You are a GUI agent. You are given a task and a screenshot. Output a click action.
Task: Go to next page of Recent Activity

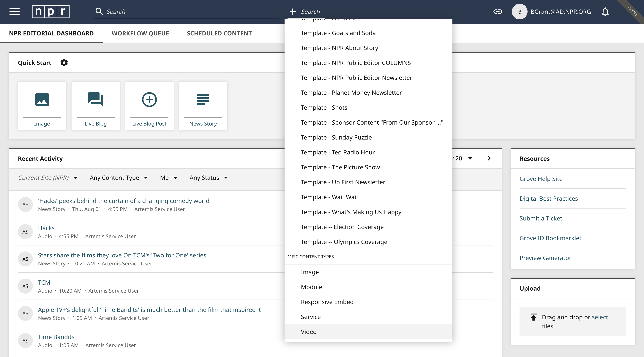489,158
